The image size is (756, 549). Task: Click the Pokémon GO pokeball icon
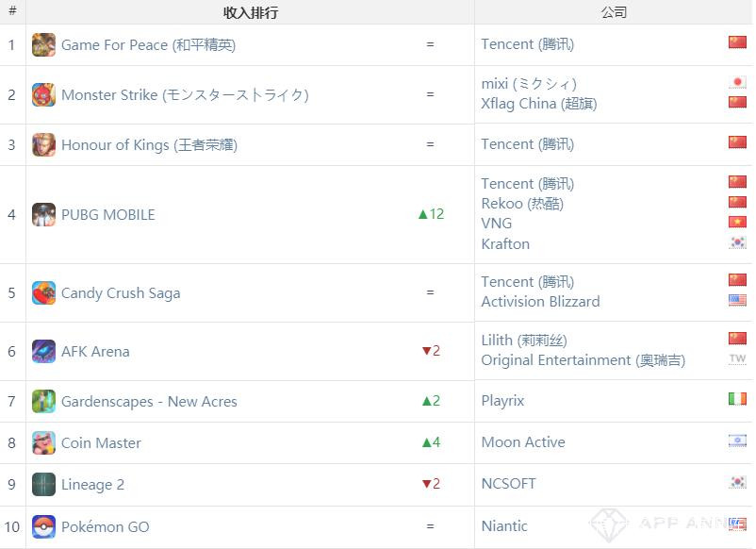pyautogui.click(x=43, y=526)
